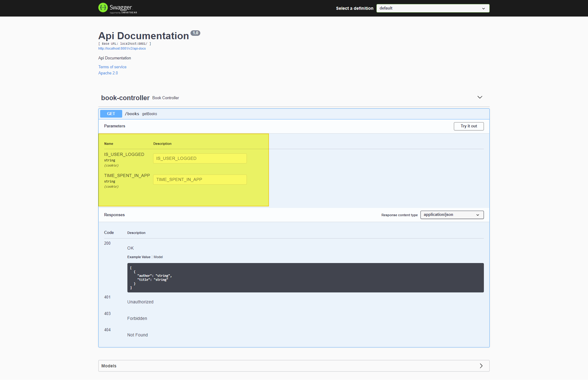Switch to the Model tab

[158, 257]
